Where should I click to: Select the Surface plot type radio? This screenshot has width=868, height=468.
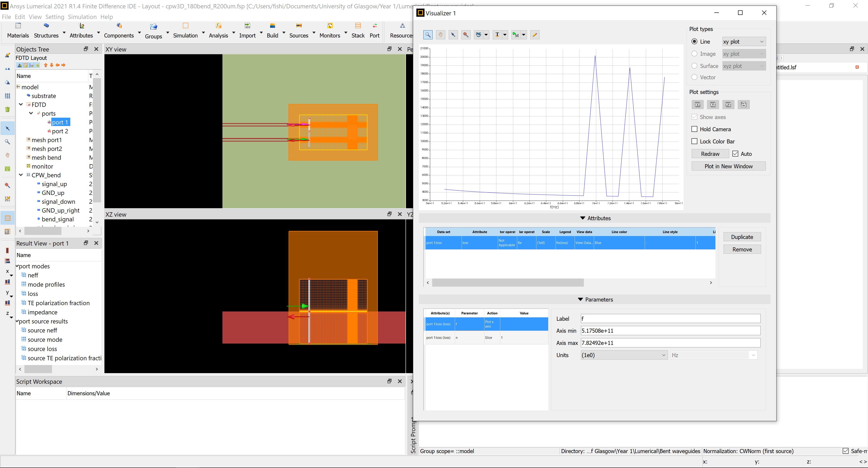694,66
